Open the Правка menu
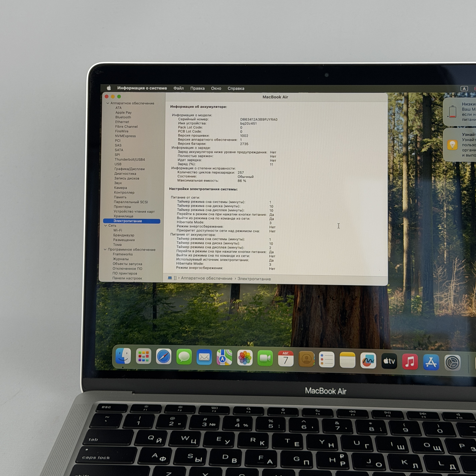 [x=197, y=88]
